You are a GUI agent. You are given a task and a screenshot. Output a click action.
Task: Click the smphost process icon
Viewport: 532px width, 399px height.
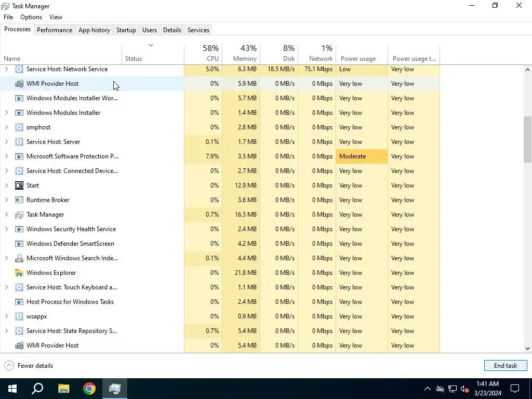pyautogui.click(x=19, y=127)
